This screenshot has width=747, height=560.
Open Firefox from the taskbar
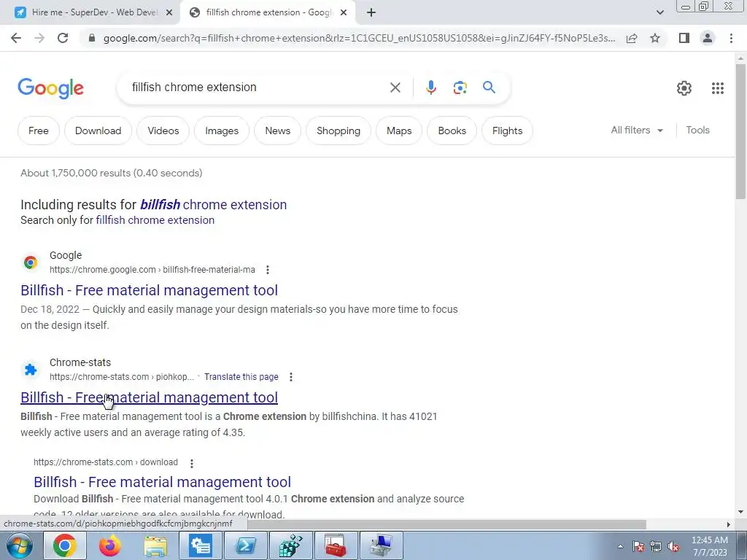click(x=110, y=545)
